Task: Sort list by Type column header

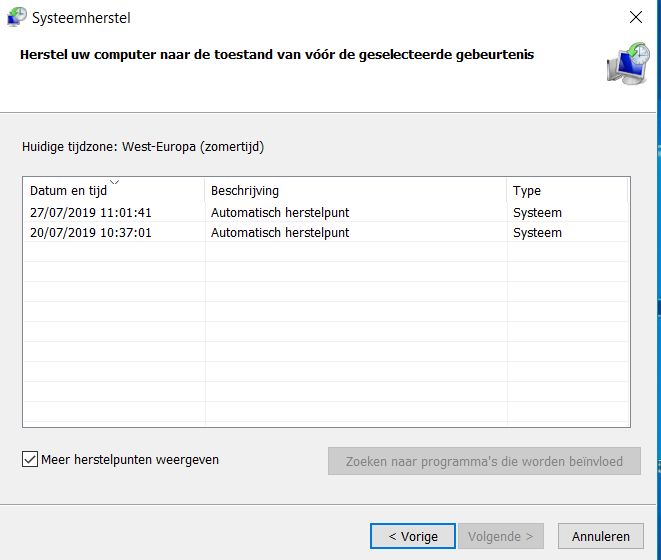Action: [x=527, y=191]
